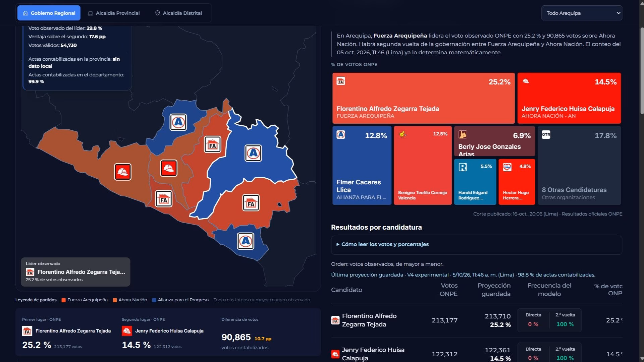This screenshot has width=644, height=362.
Task: Click the Hector Hugo Herrera 4.8% tile
Action: 517,182
